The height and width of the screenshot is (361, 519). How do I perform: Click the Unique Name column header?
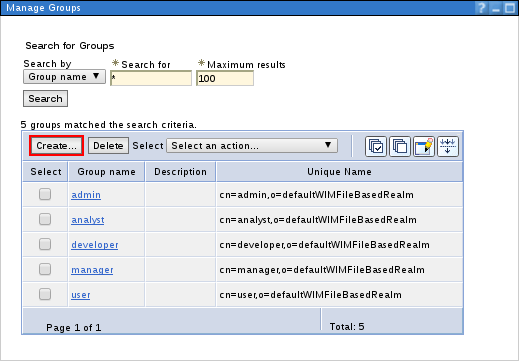[339, 172]
